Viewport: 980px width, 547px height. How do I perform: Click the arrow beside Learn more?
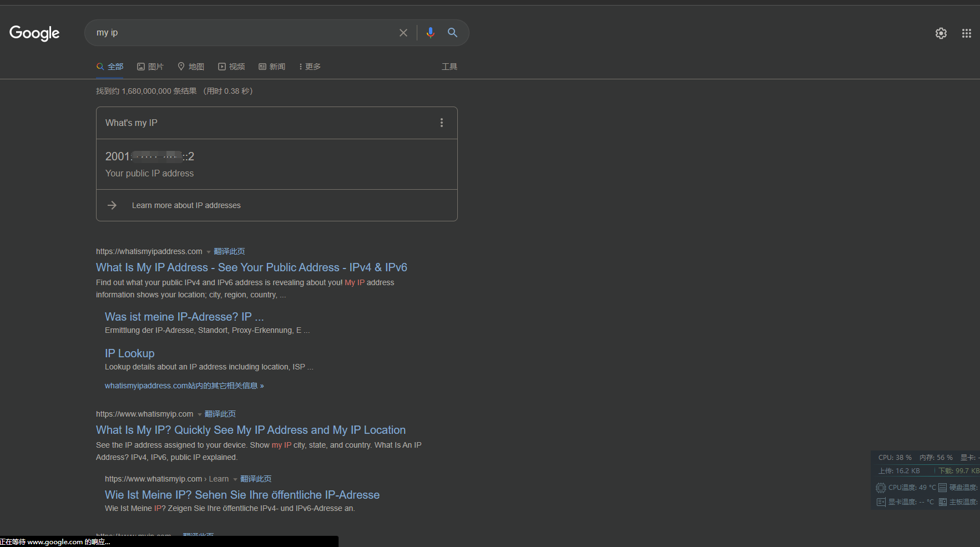[x=112, y=205]
